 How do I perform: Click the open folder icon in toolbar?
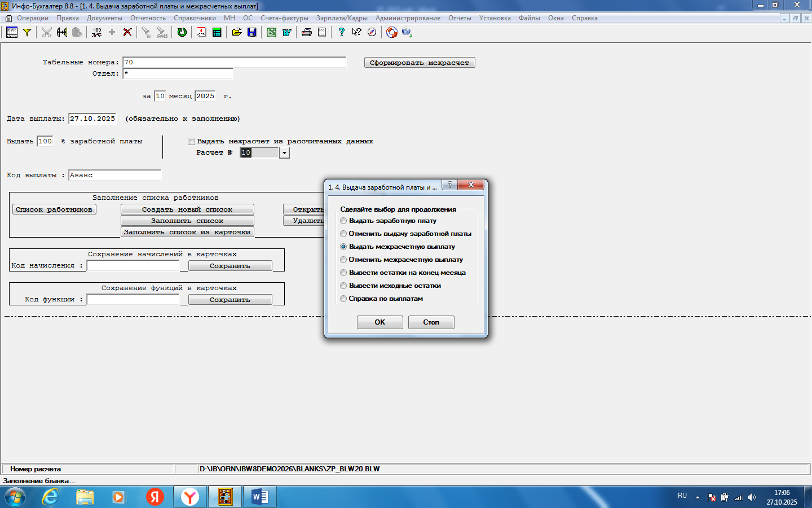coord(237,32)
